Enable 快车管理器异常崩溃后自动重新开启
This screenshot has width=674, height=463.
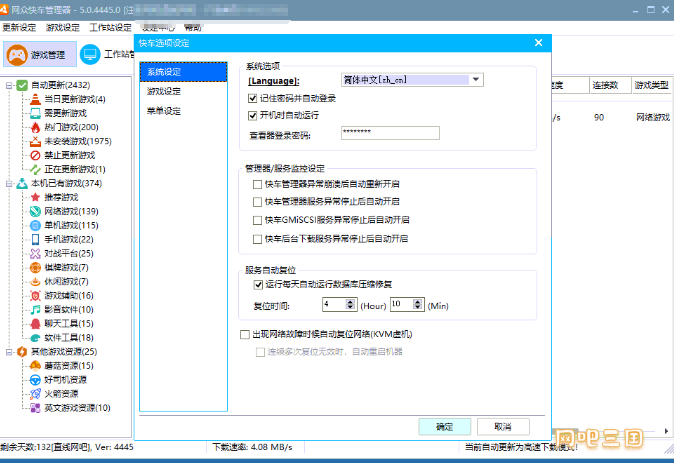click(257, 184)
